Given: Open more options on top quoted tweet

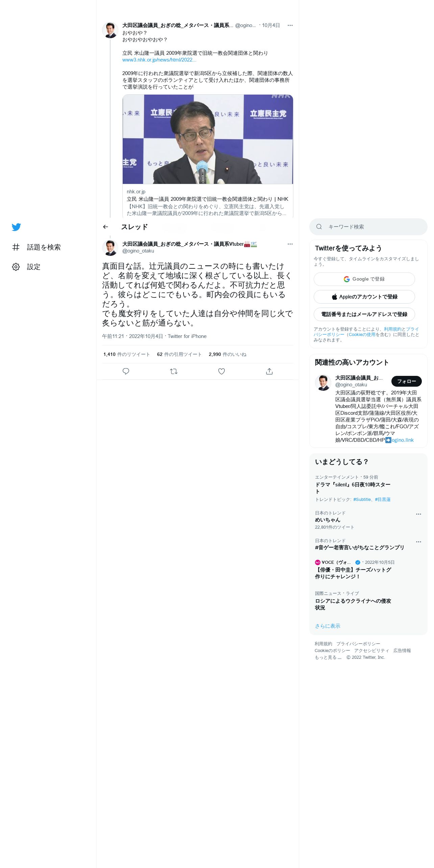Looking at the screenshot, I should [x=290, y=25].
